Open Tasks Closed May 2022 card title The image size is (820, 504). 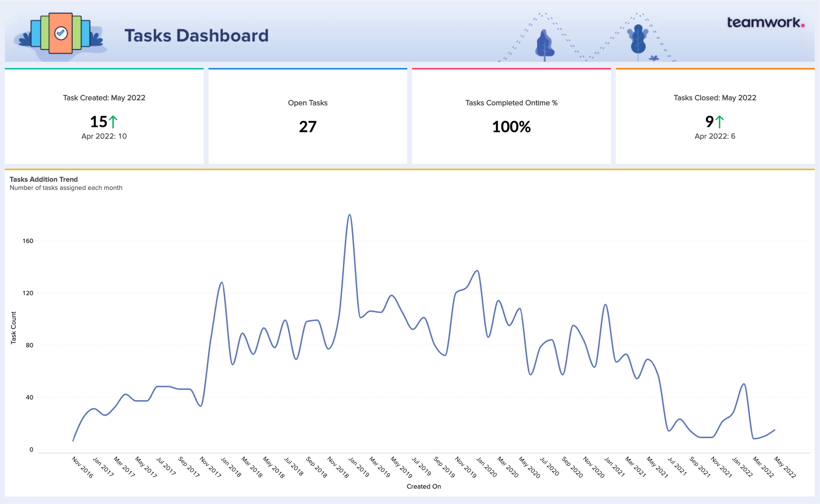(x=715, y=98)
